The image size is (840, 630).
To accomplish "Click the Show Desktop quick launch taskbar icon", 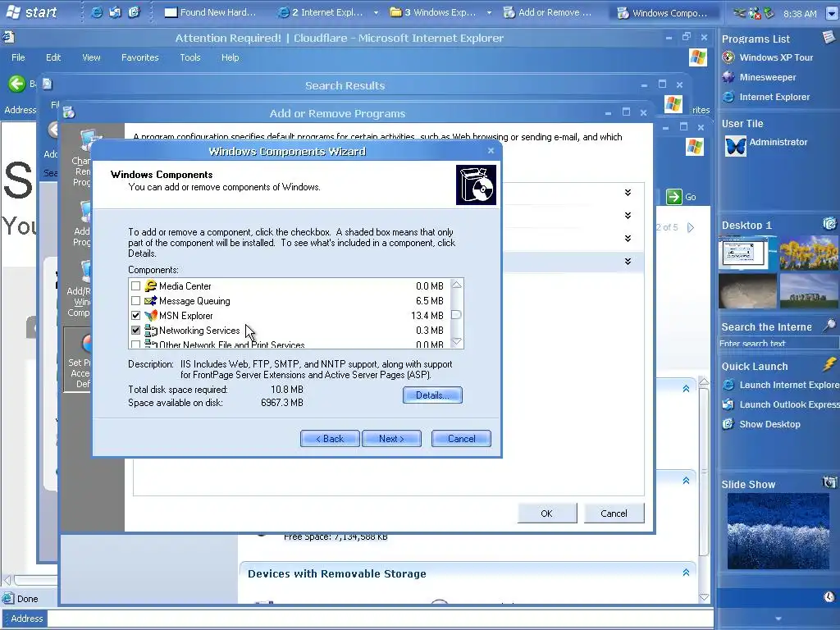I will tap(134, 11).
